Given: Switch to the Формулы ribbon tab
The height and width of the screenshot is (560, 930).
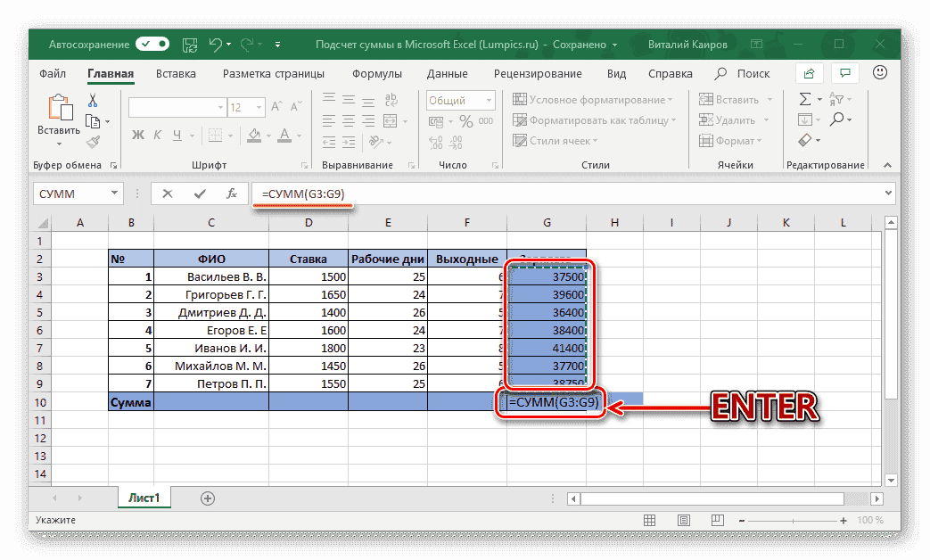Looking at the screenshot, I should pyautogui.click(x=375, y=73).
